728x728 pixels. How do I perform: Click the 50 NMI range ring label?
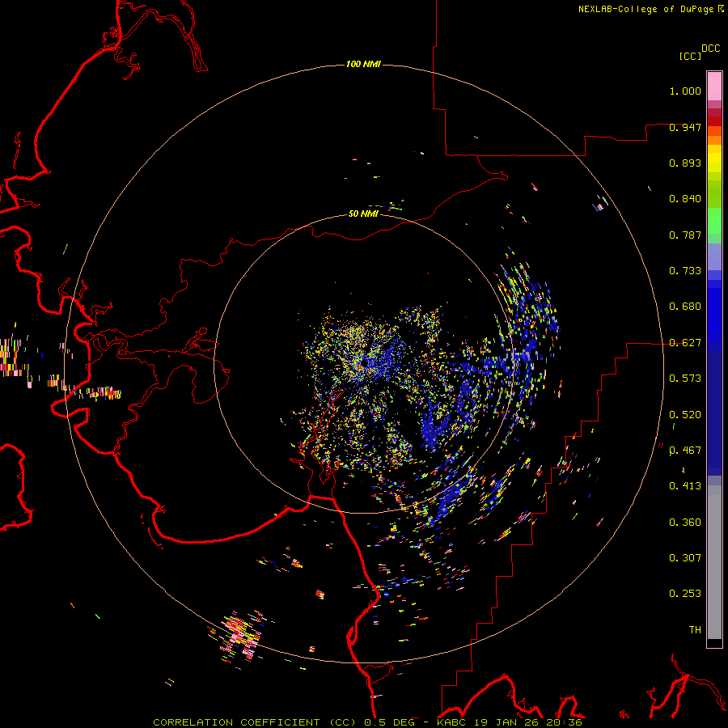tap(363, 214)
